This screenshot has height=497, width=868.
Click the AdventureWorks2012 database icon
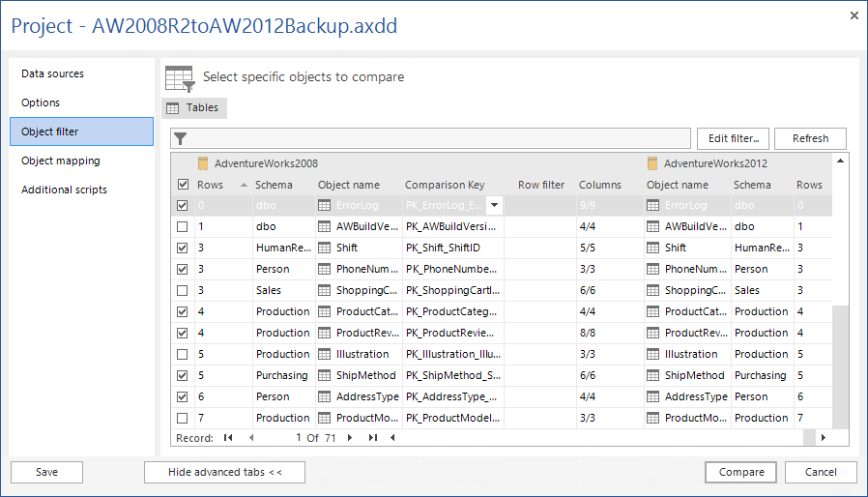[x=652, y=163]
